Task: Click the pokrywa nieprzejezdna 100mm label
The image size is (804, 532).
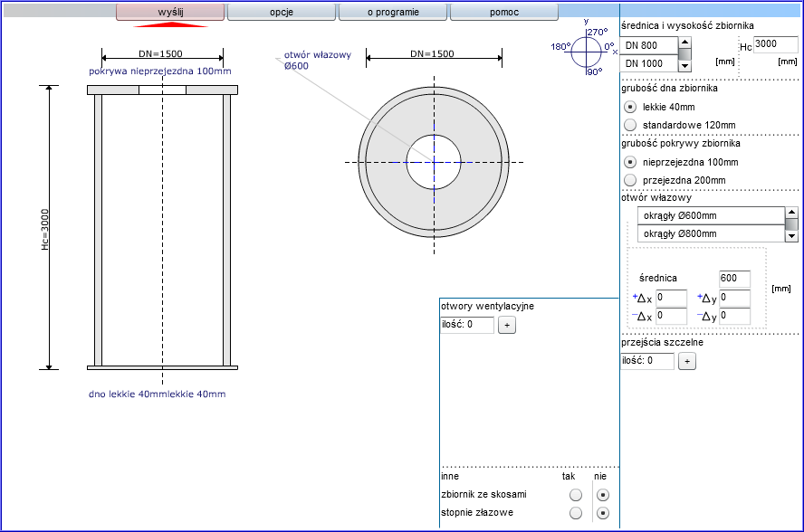Action: [160, 71]
